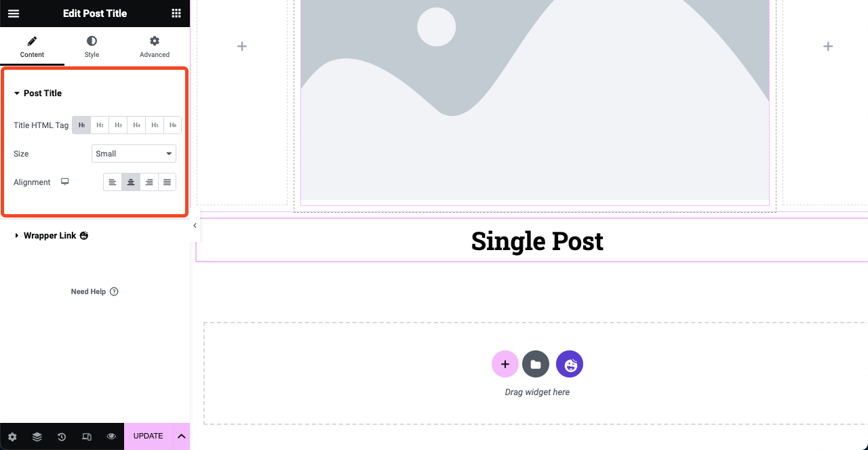The height and width of the screenshot is (450, 868).
Task: Open the Navigator layers panel
Action: point(37,437)
